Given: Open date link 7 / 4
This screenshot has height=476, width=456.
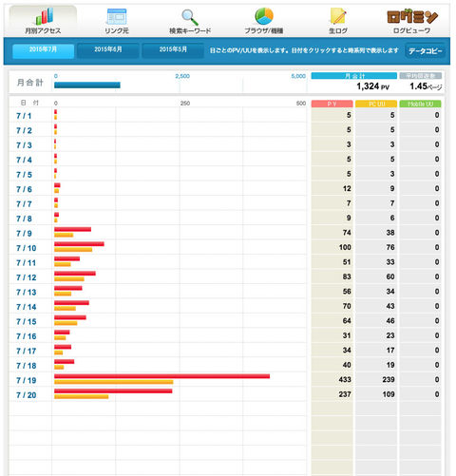Looking at the screenshot, I should pyautogui.click(x=24, y=160).
